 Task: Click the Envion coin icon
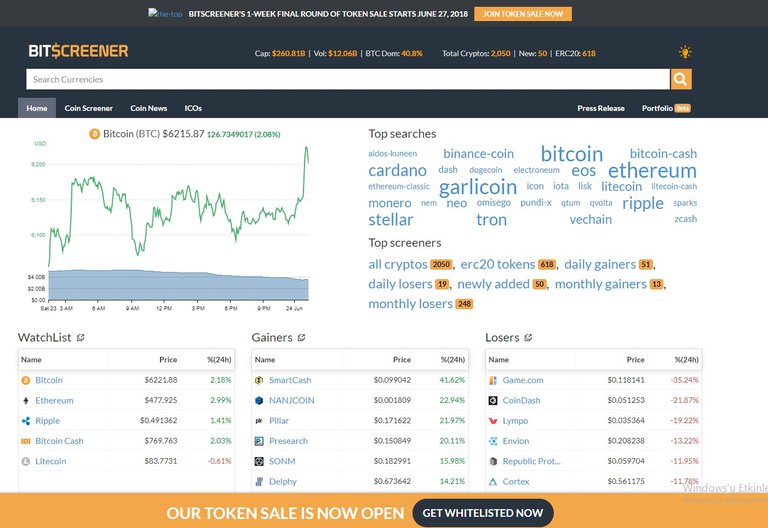(493, 441)
